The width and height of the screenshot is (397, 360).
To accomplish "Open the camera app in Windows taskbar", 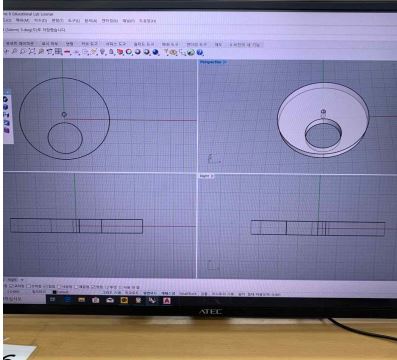I will click(x=95, y=300).
